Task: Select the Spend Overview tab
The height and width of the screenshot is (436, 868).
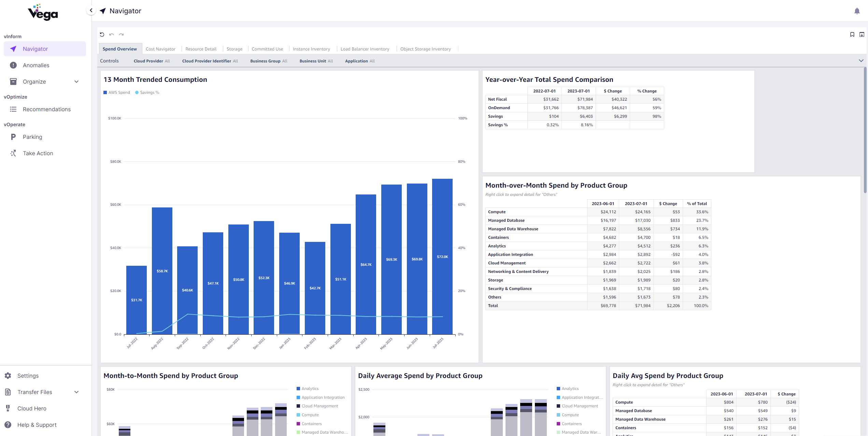Action: 120,49
